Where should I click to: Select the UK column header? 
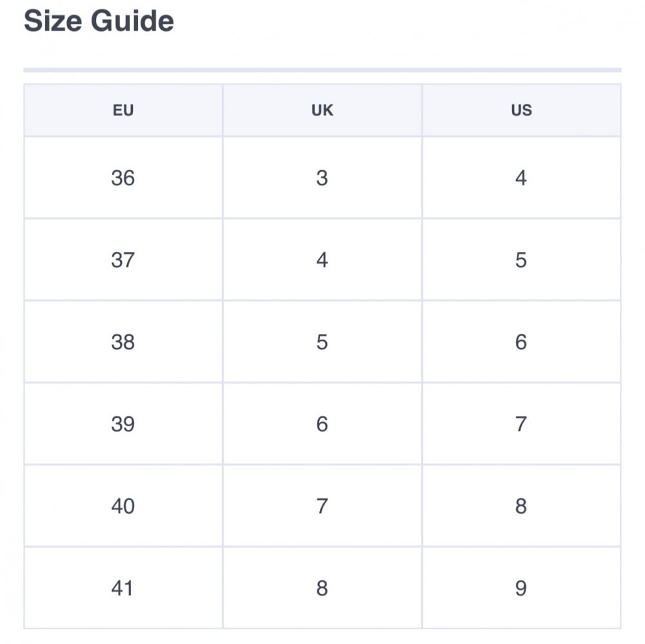(x=322, y=110)
